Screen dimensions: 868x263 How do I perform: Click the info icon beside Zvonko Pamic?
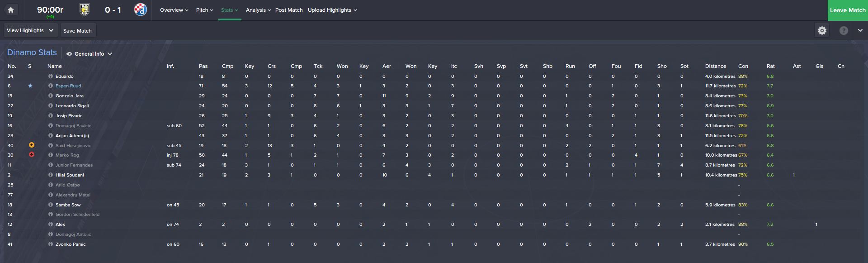pos(51,244)
